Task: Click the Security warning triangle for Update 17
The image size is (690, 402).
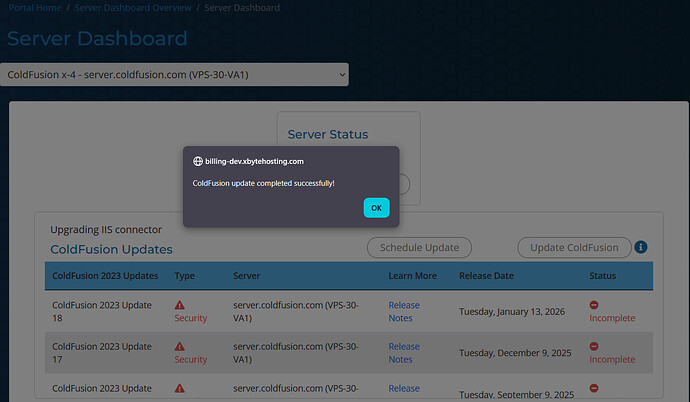Action: 180,346
